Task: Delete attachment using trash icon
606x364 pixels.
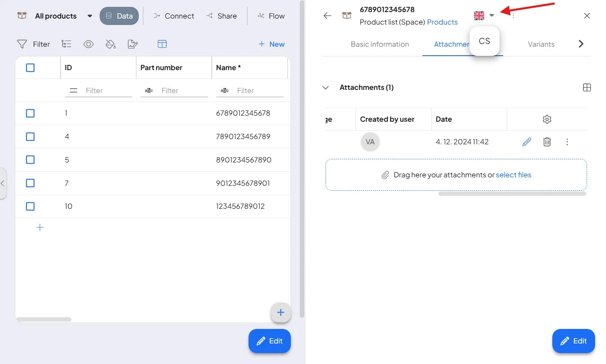Action: pos(547,142)
